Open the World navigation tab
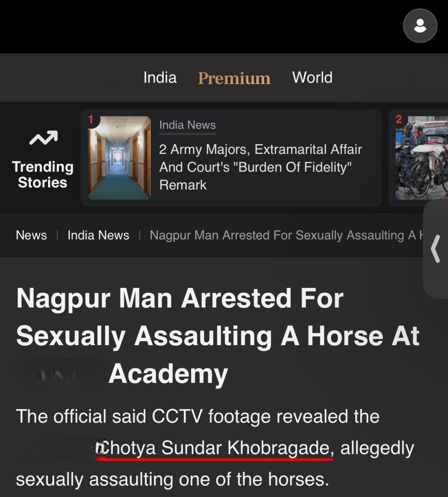The image size is (448, 497). pyautogui.click(x=312, y=78)
